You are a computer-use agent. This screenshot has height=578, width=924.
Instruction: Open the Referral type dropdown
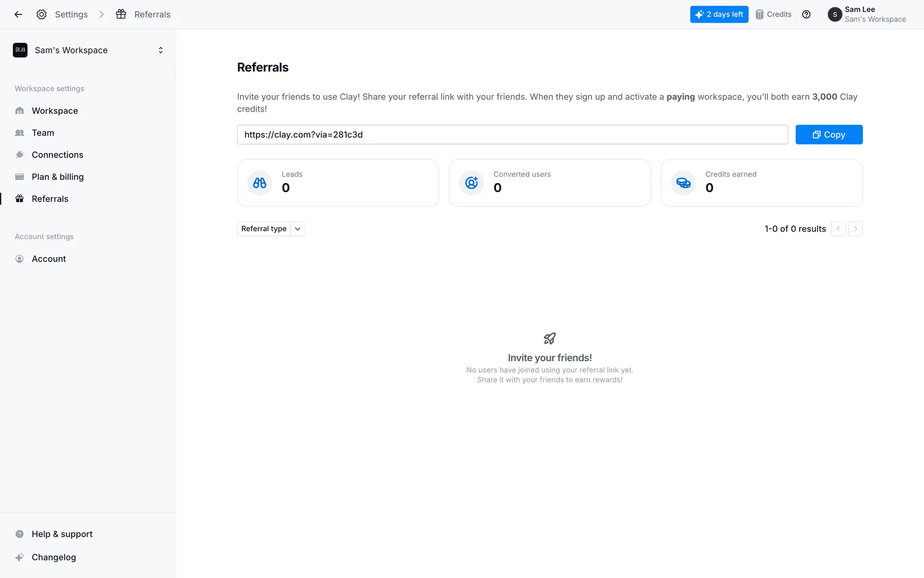click(x=264, y=229)
